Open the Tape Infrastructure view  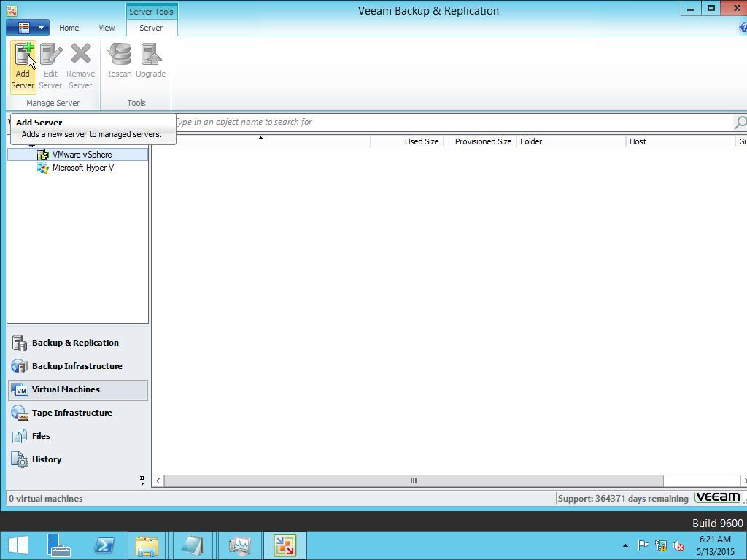[78, 413]
